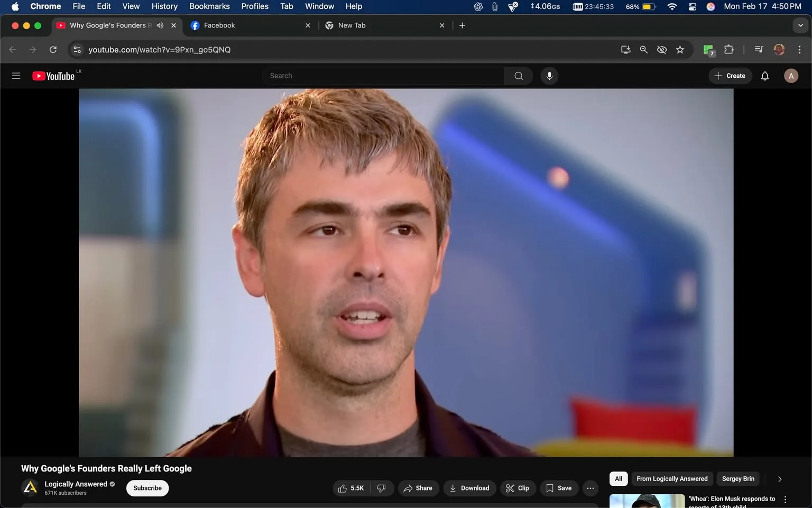
Task: Mute the tab via speaker icon
Action: point(160,25)
